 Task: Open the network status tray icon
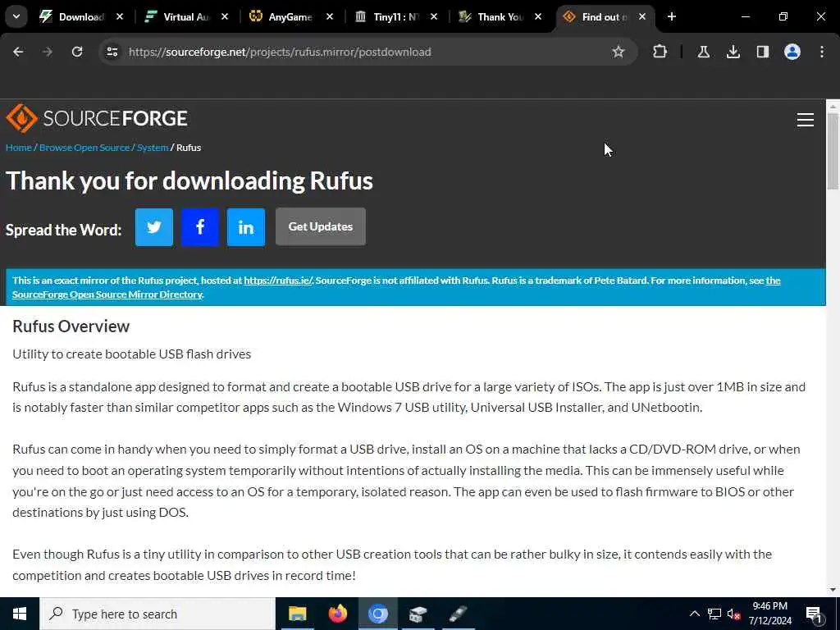click(x=714, y=614)
